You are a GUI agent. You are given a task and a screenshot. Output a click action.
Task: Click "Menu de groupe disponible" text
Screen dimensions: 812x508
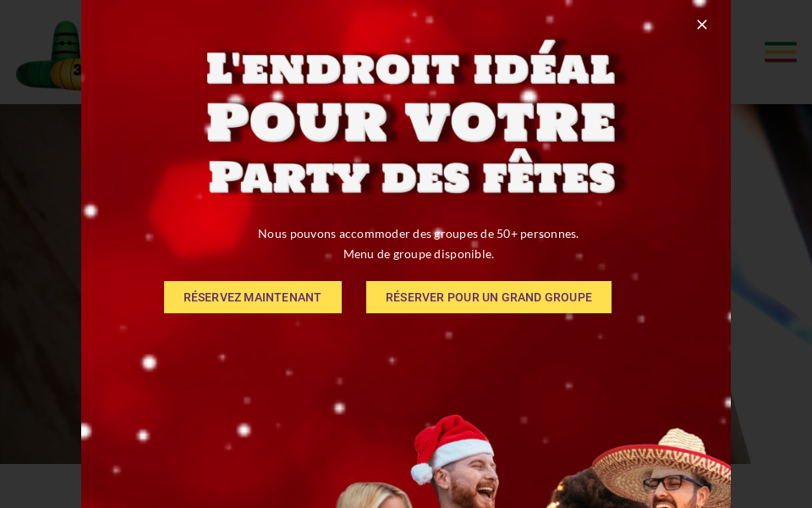pyautogui.click(x=419, y=254)
